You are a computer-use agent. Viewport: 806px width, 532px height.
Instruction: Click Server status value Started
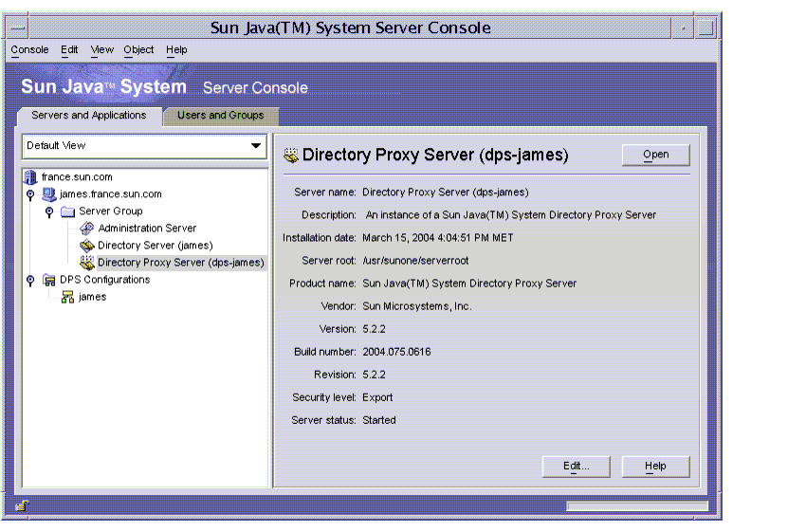tap(379, 420)
